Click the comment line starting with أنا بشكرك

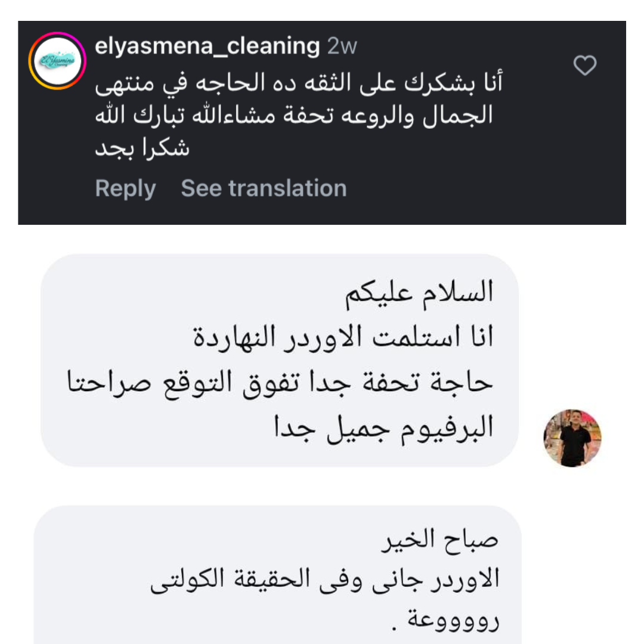(x=298, y=83)
